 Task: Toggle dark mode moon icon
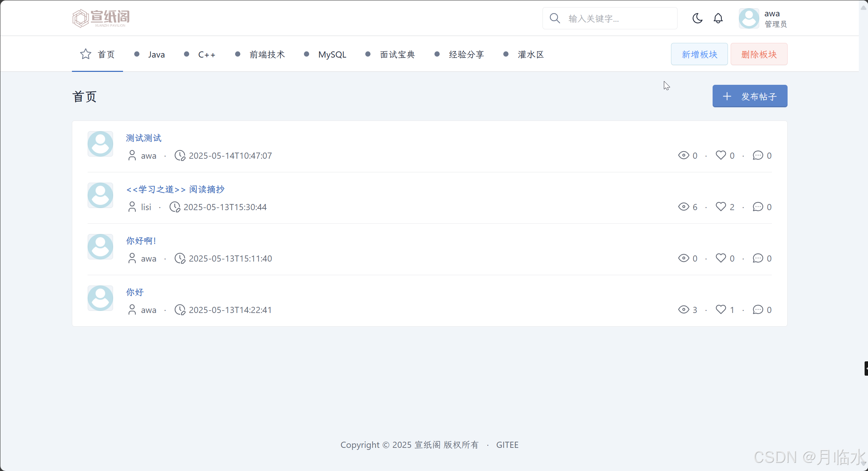pos(697,18)
